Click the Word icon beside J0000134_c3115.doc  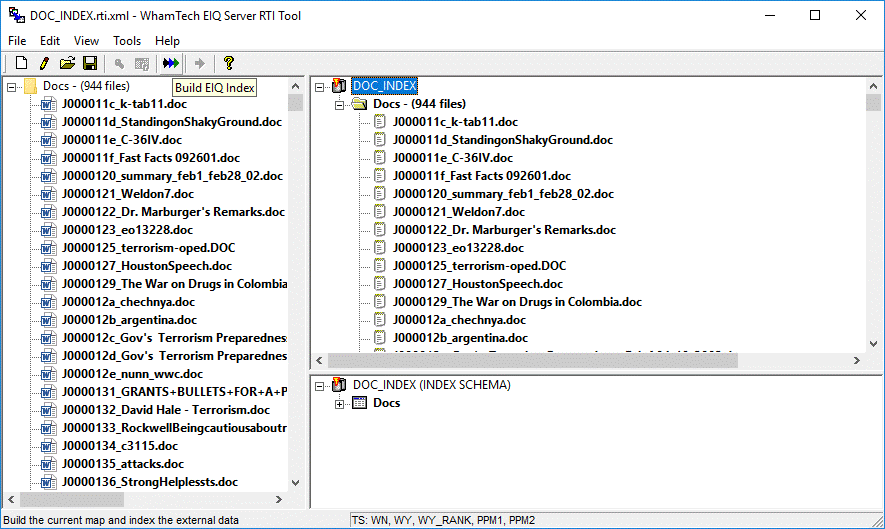[49, 446]
